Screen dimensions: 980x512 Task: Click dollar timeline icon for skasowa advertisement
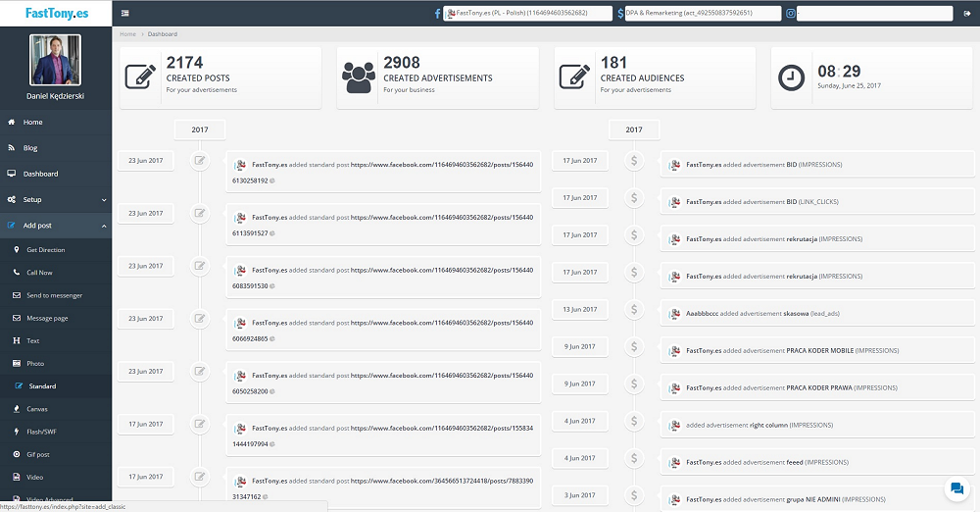coord(634,310)
